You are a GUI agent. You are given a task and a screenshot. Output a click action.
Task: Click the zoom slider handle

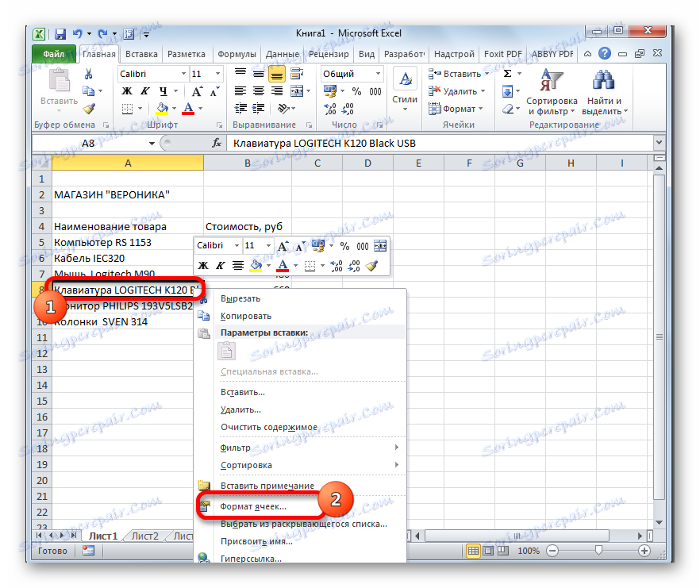598,551
